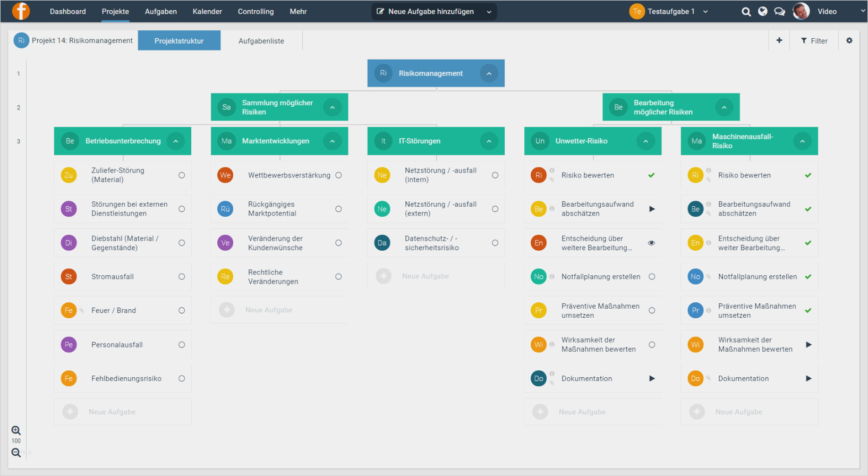Open project settings gear icon
The width and height of the screenshot is (868, 476).
(x=849, y=40)
